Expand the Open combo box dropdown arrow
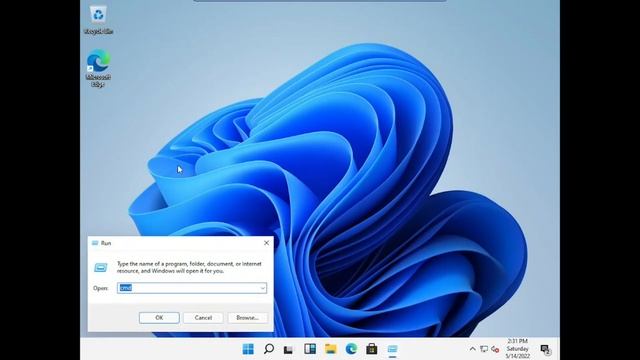Screen dimensions: 640x360 click(262, 288)
